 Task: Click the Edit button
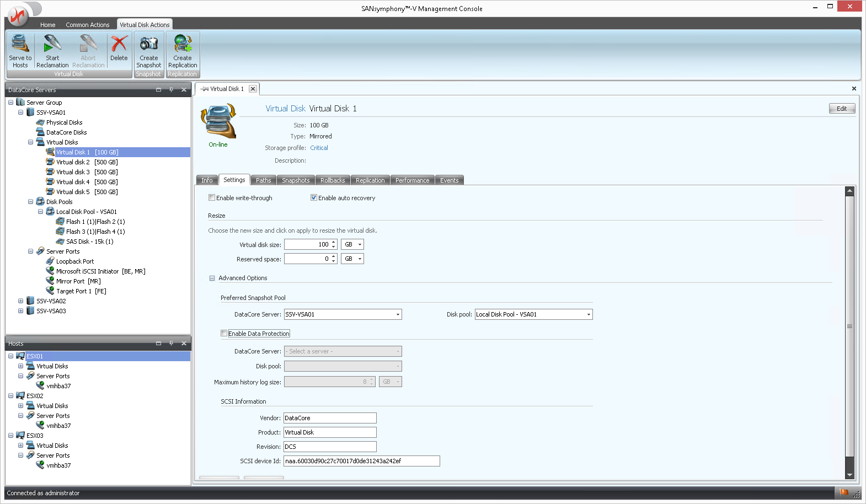841,109
